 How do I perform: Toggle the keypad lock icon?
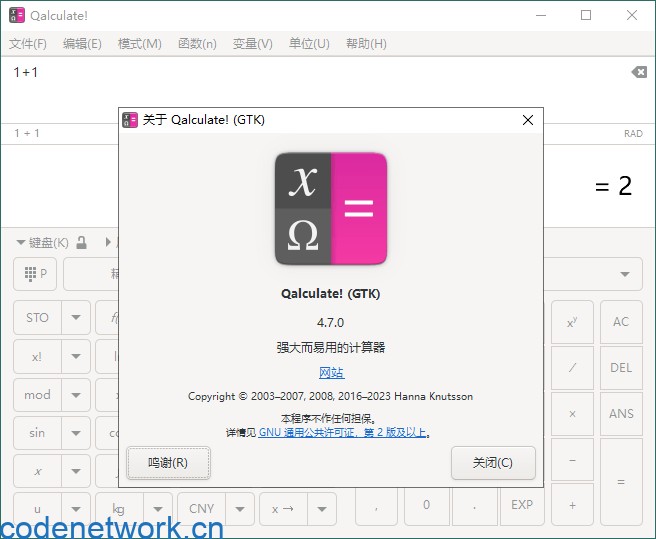(82, 242)
